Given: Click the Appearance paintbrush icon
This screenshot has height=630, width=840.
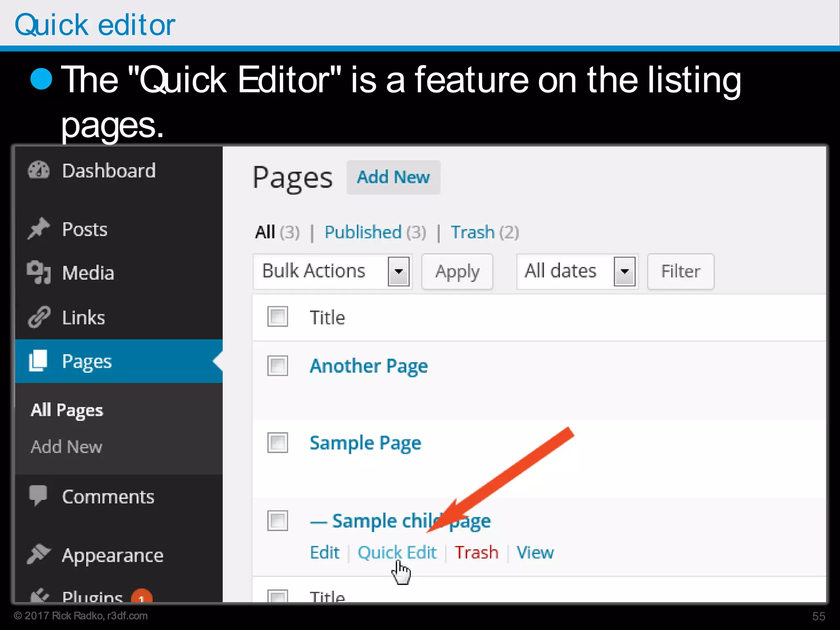Looking at the screenshot, I should point(39,555).
